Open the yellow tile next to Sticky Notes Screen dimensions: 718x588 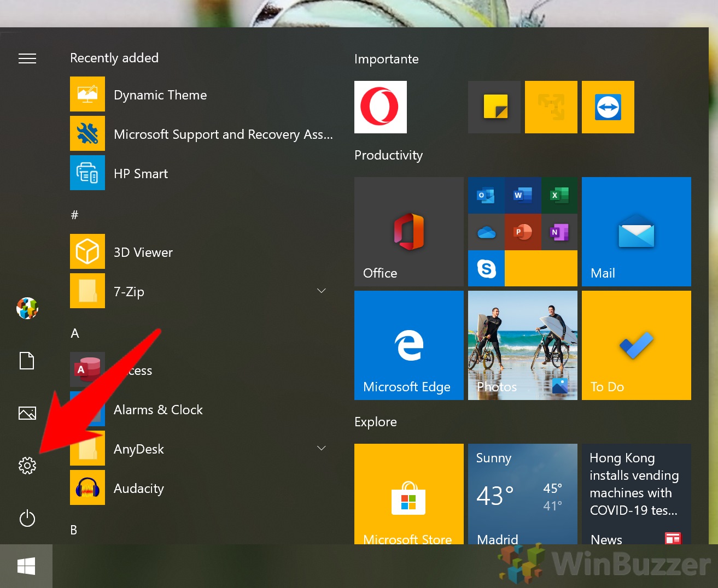pyautogui.click(x=551, y=107)
